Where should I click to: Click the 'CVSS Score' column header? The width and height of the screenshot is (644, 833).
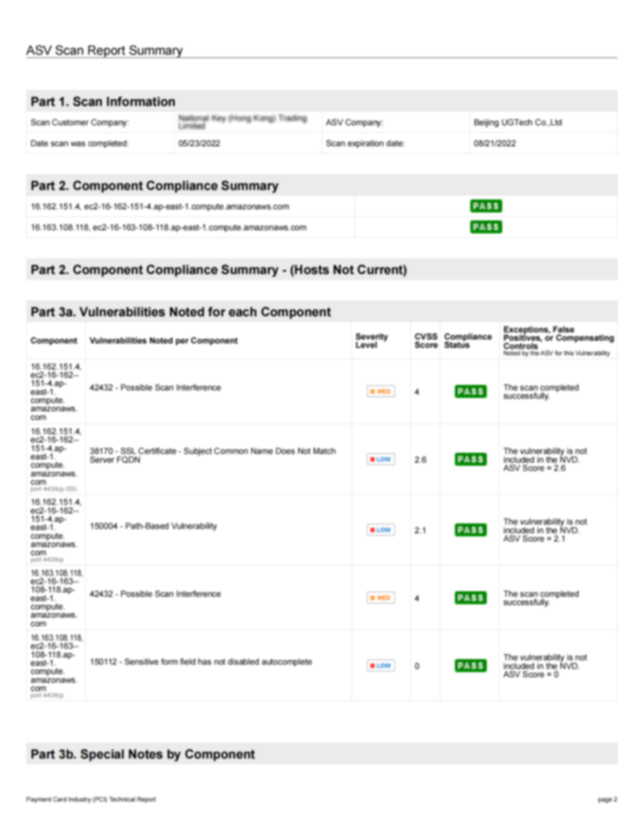point(425,341)
